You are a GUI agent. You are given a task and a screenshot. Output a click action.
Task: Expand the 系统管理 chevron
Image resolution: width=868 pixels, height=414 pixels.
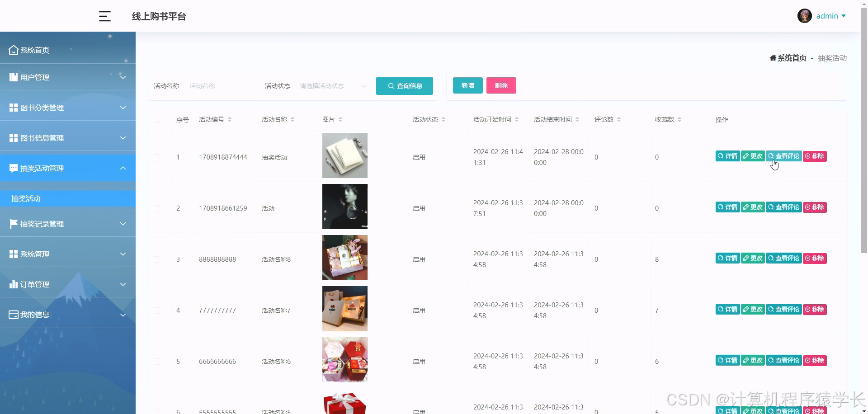[x=123, y=254]
